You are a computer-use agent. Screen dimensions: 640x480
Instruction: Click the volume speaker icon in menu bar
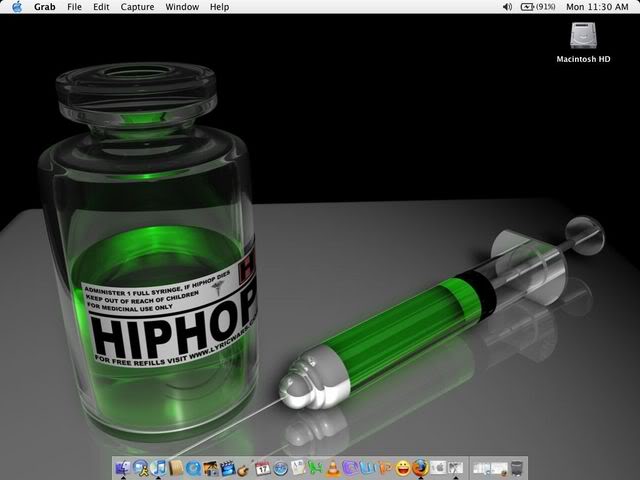click(507, 7)
